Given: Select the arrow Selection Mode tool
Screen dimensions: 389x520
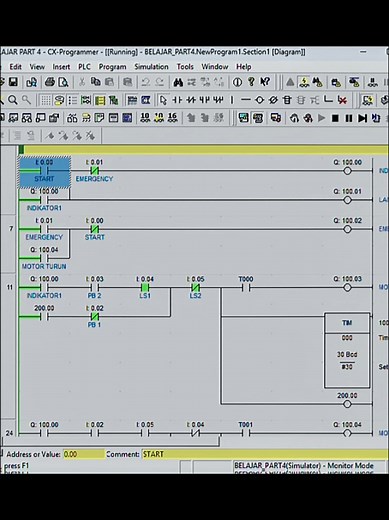Looking at the screenshot, I should (163, 100).
